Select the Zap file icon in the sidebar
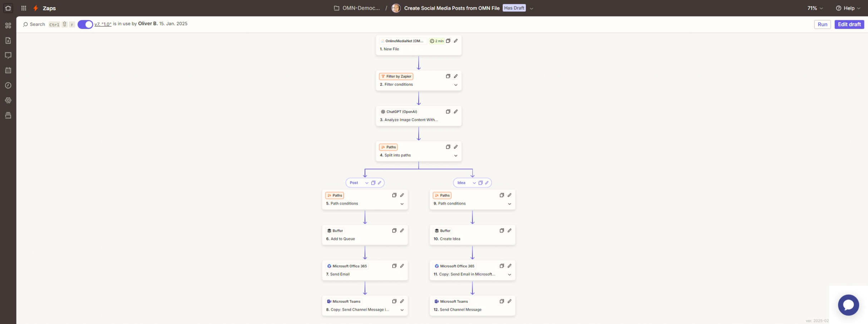The height and width of the screenshot is (324, 868). tap(8, 40)
